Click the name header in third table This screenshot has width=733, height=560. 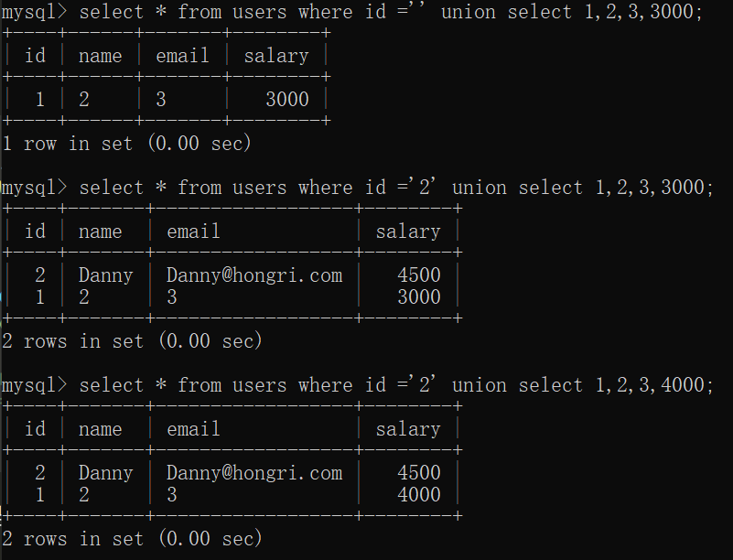pyautogui.click(x=100, y=429)
